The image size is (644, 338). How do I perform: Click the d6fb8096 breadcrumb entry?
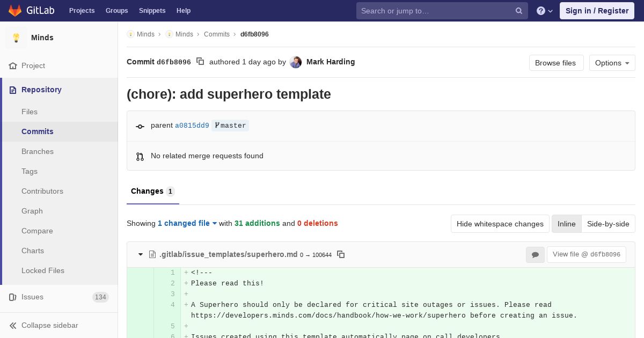pos(254,34)
